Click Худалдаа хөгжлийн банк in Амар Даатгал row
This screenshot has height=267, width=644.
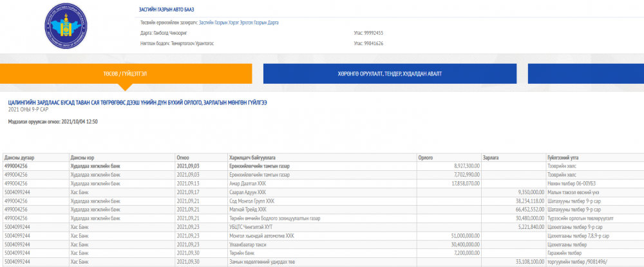(x=95, y=184)
